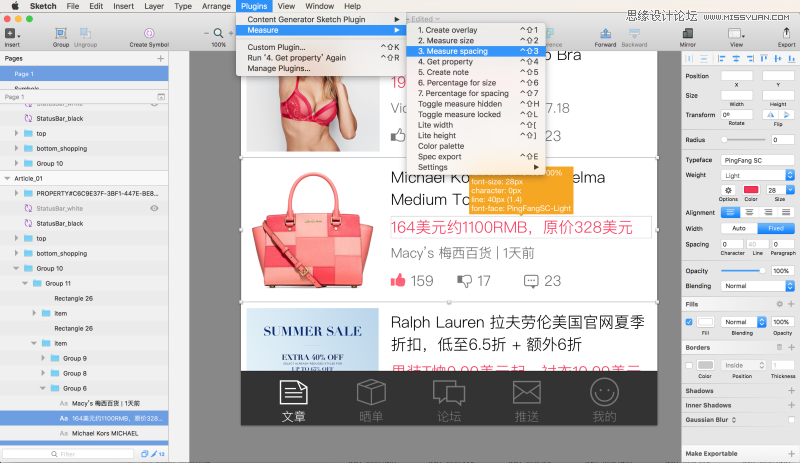800x463 pixels.
Task: Set text alignment to left
Action: pos(730,212)
